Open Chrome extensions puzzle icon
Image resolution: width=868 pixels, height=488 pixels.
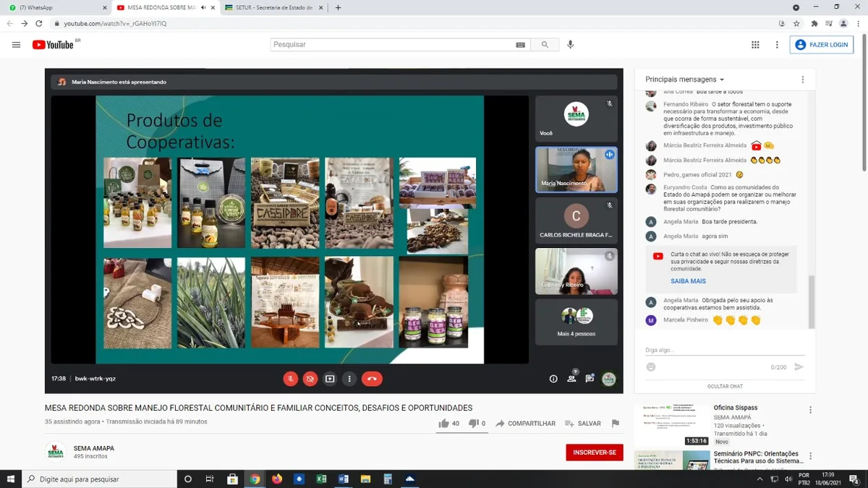[x=814, y=24]
